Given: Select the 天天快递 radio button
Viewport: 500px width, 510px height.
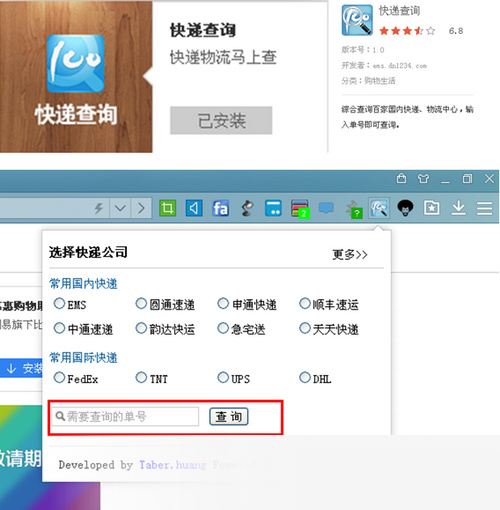Looking at the screenshot, I should click(305, 328).
